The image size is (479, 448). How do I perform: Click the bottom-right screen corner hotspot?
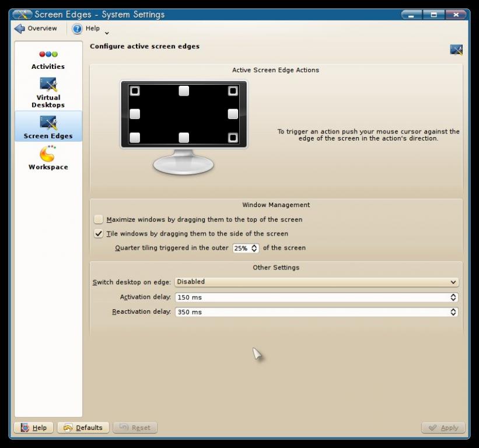[x=233, y=138]
